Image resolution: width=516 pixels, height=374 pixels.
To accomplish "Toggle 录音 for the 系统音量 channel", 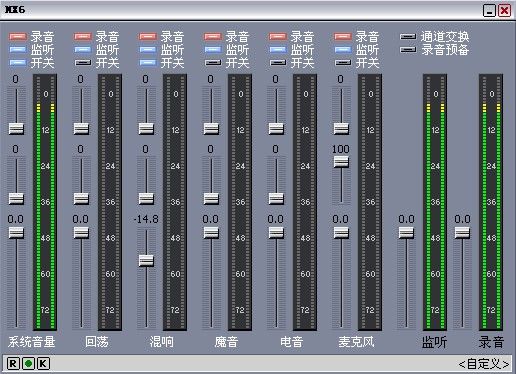I will coord(18,36).
